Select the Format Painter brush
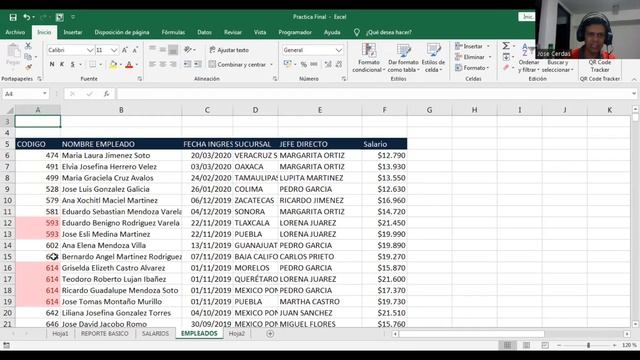640x360 pixels. (28, 67)
